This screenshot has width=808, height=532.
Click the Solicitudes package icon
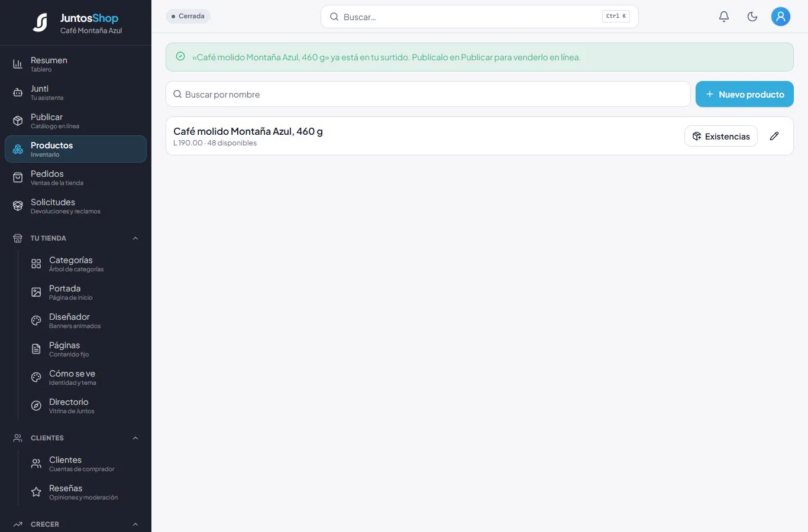click(18, 206)
